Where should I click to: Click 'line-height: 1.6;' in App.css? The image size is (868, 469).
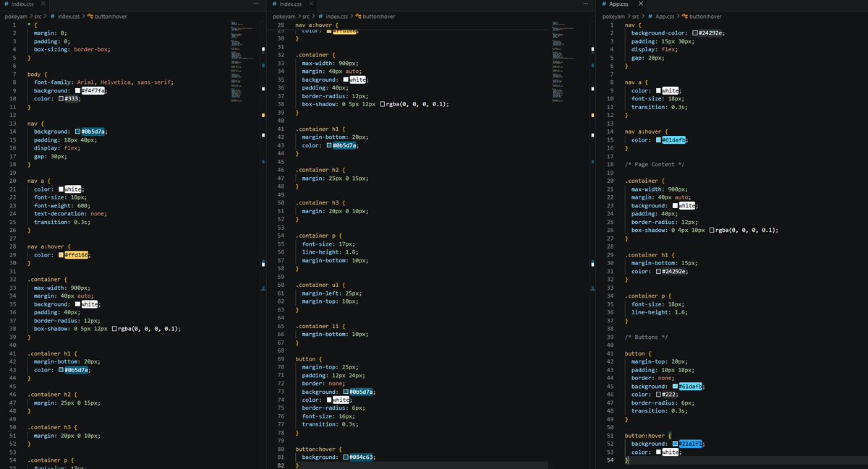click(660, 312)
